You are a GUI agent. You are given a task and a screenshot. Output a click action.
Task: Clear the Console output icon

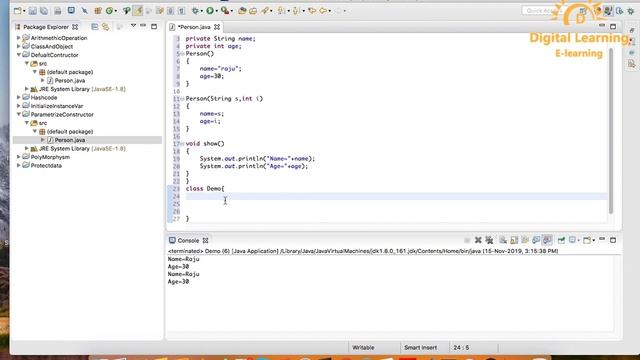coord(503,240)
